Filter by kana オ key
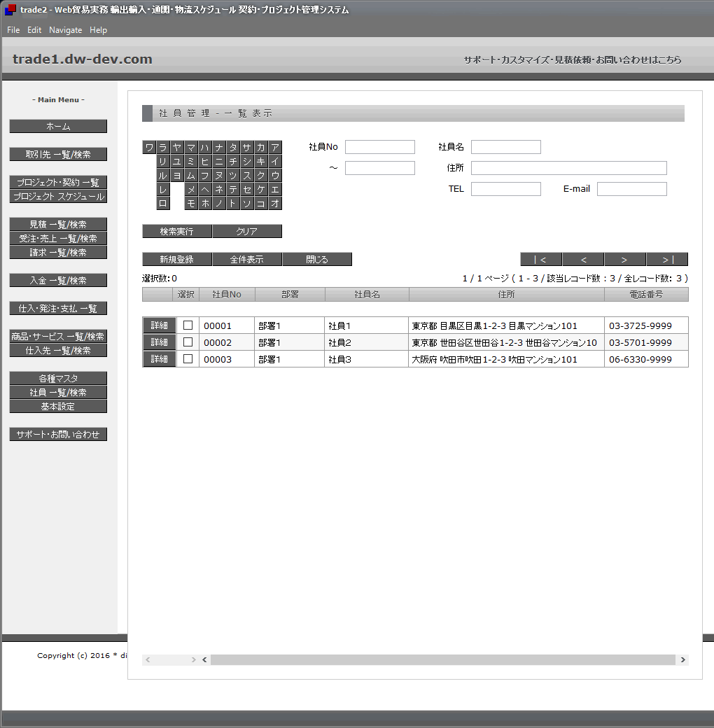Screen dimensions: 714x728 click(x=275, y=203)
